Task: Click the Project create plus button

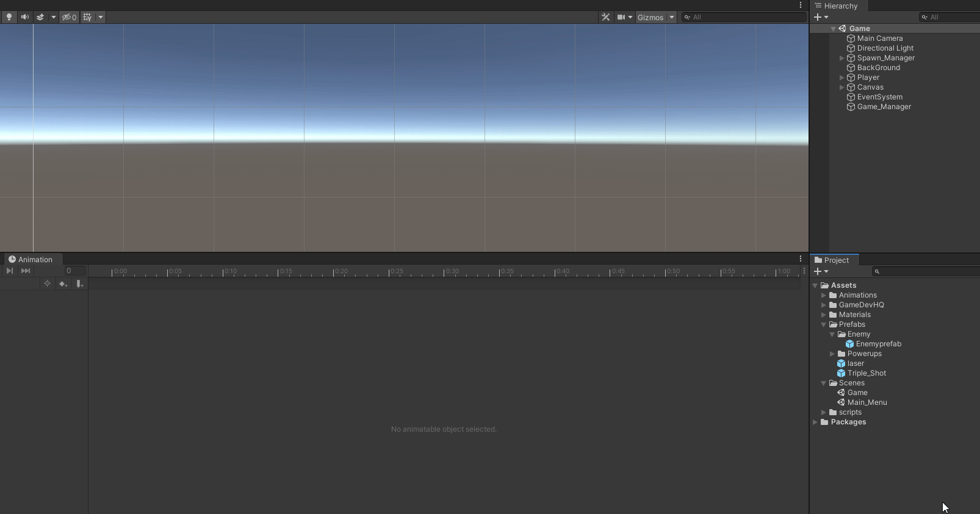Action: 818,271
